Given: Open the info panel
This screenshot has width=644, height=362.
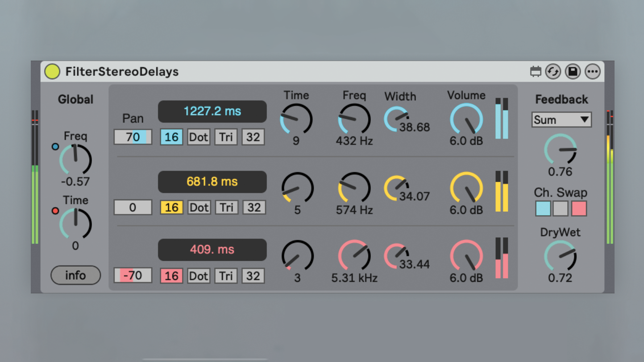Looking at the screenshot, I should pos(75,276).
